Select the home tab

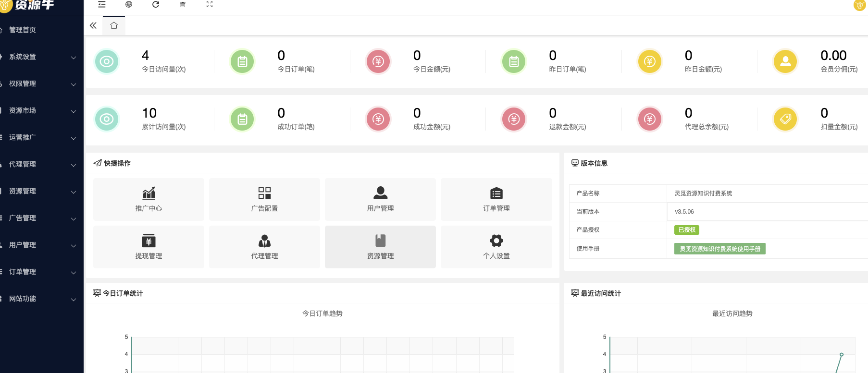[114, 25]
